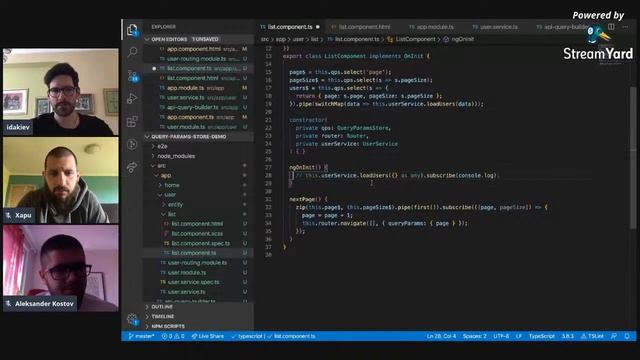Screen dimensions: 640x360
Task: Click the TypeScript language mode
Action: click(x=541, y=336)
